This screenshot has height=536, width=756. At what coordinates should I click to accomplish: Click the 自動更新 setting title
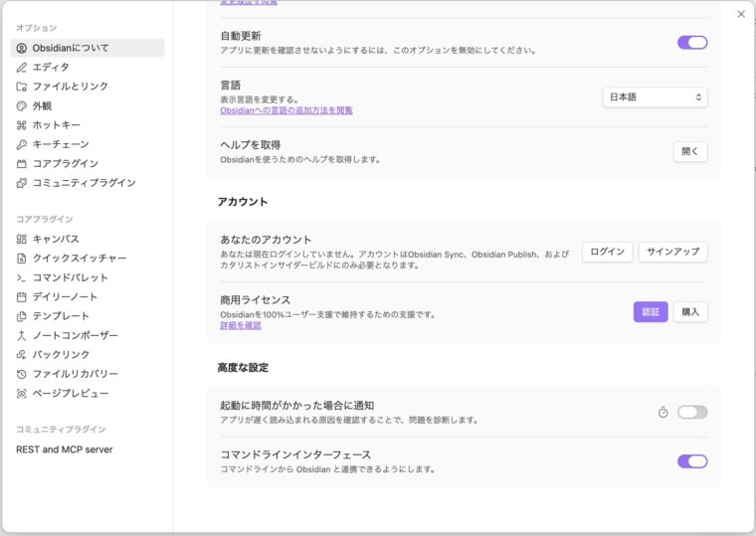click(x=241, y=36)
